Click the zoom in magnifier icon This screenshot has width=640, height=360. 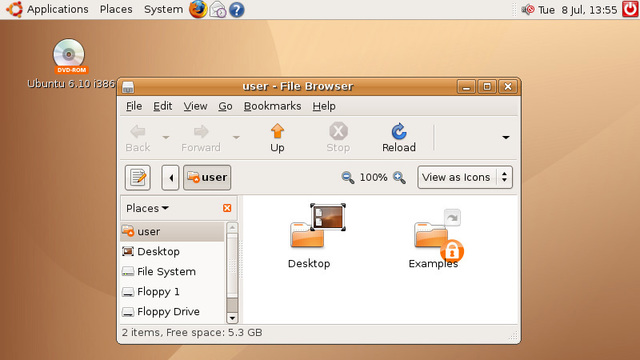coord(399,178)
